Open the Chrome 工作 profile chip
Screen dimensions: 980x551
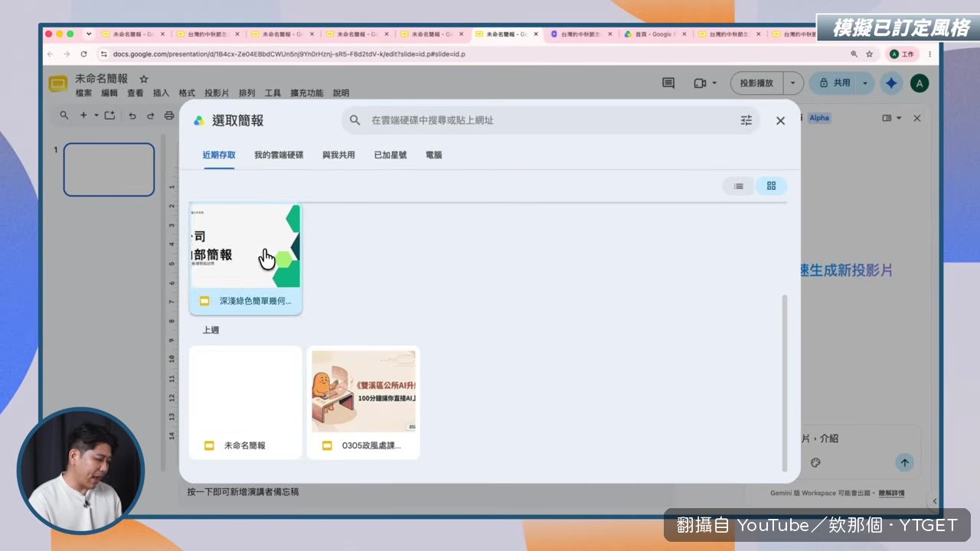(902, 54)
